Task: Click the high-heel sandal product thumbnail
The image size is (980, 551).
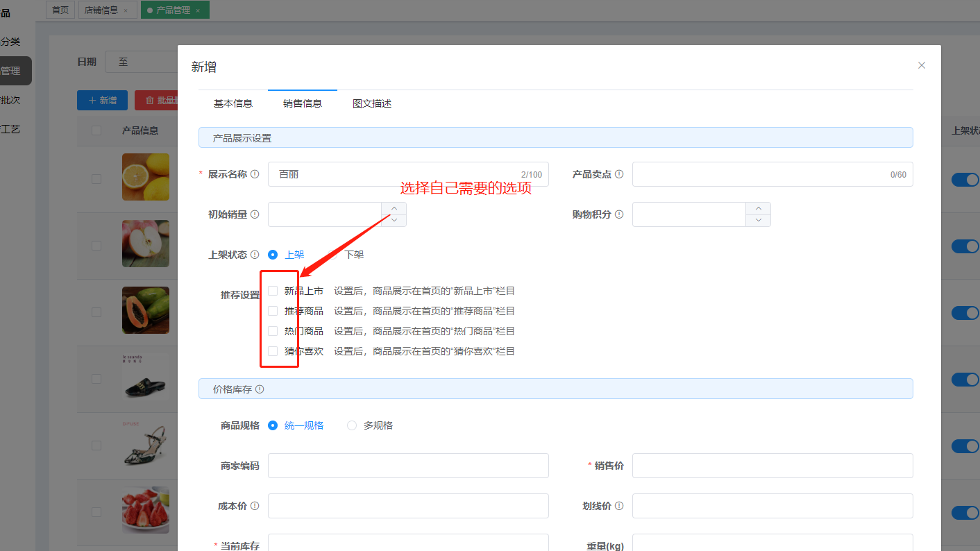Action: (x=146, y=443)
